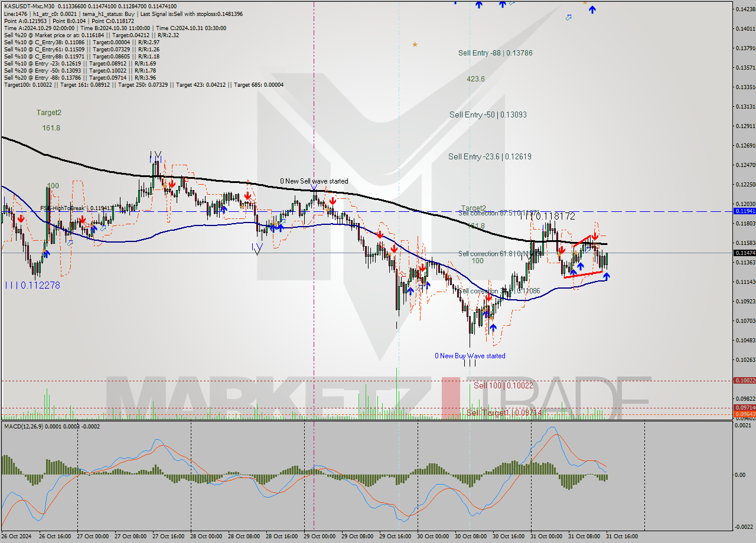Click the 0.10263 price axis value
The height and width of the screenshot is (543, 756).
pyautogui.click(x=745, y=359)
